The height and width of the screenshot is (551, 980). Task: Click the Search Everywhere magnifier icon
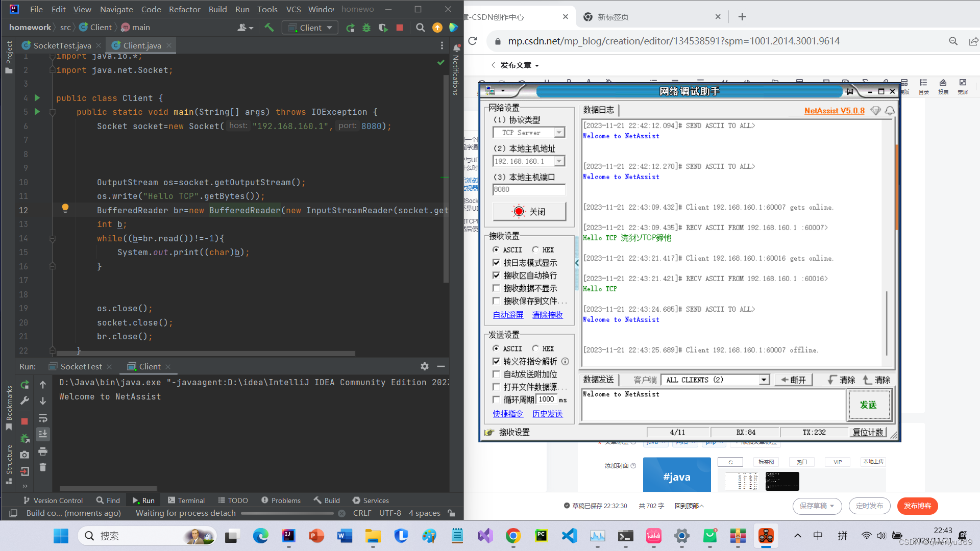click(x=420, y=28)
